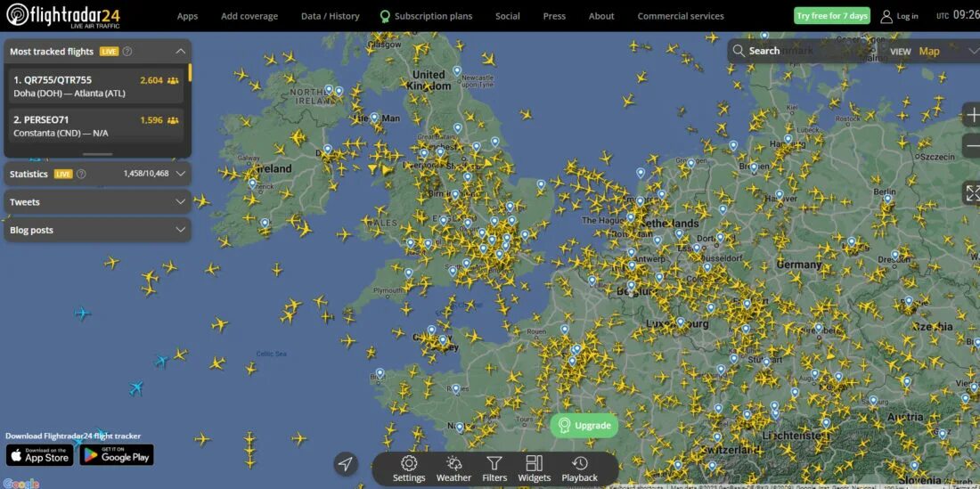980x489 pixels.
Task: Click Try free for 7 days button
Action: [832, 16]
